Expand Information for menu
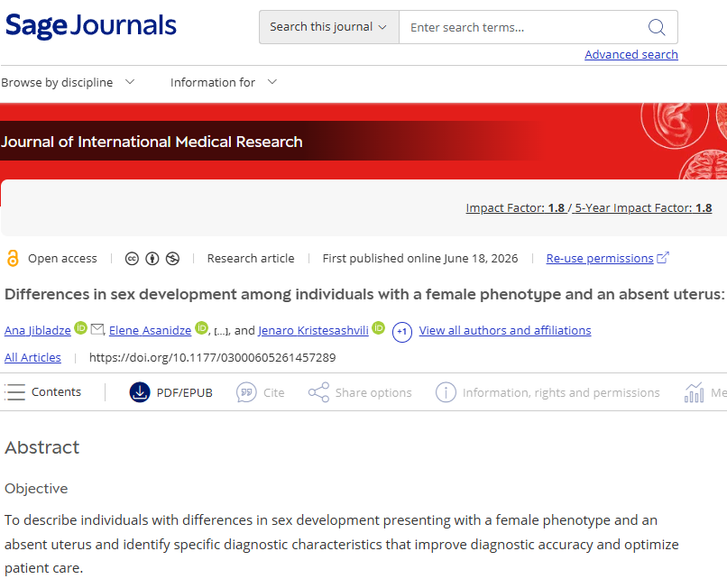 coord(224,83)
